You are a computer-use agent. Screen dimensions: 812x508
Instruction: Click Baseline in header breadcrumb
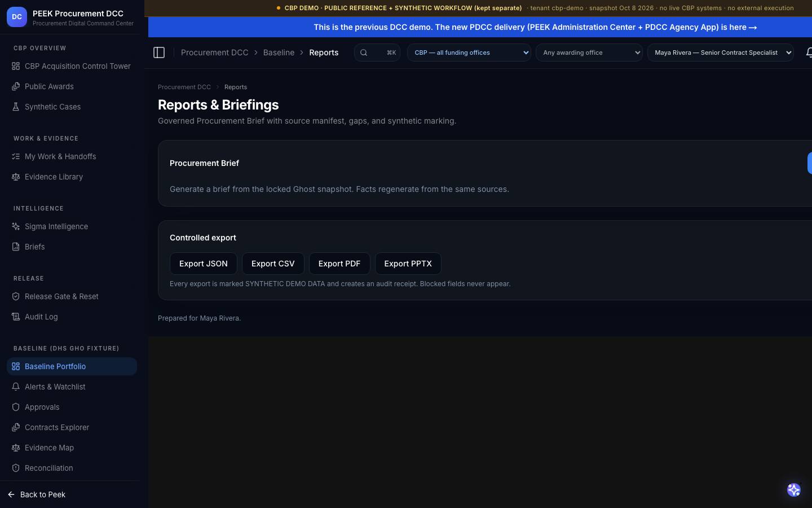click(279, 52)
